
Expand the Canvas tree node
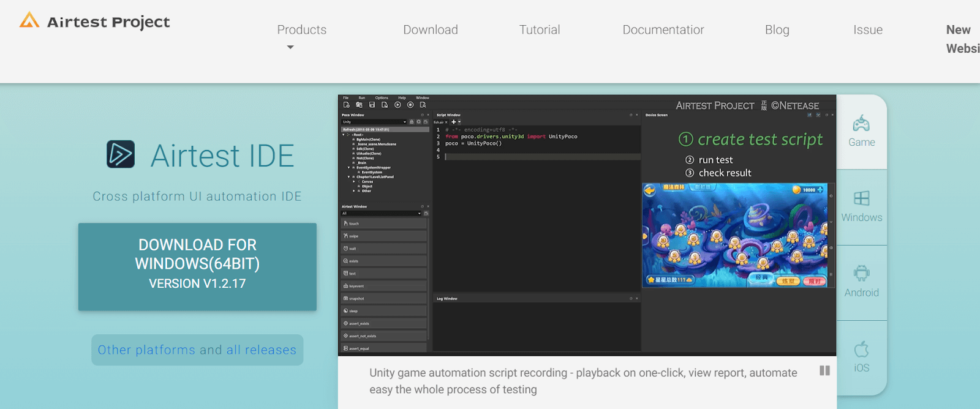[353, 182]
